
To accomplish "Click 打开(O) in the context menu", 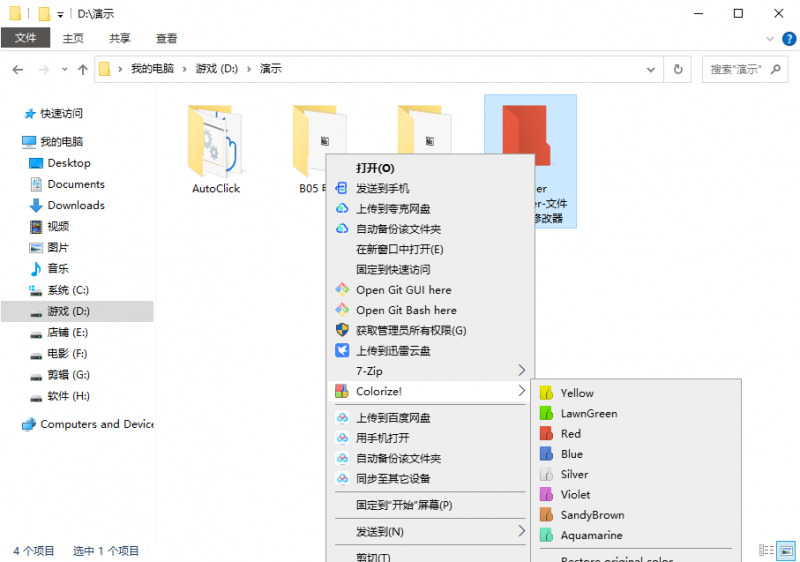I will tap(430, 168).
